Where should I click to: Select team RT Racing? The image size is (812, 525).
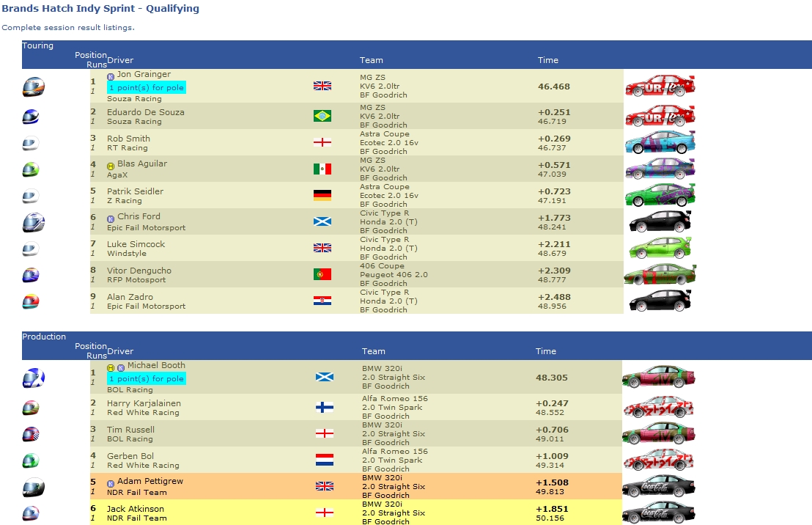pyautogui.click(x=127, y=147)
